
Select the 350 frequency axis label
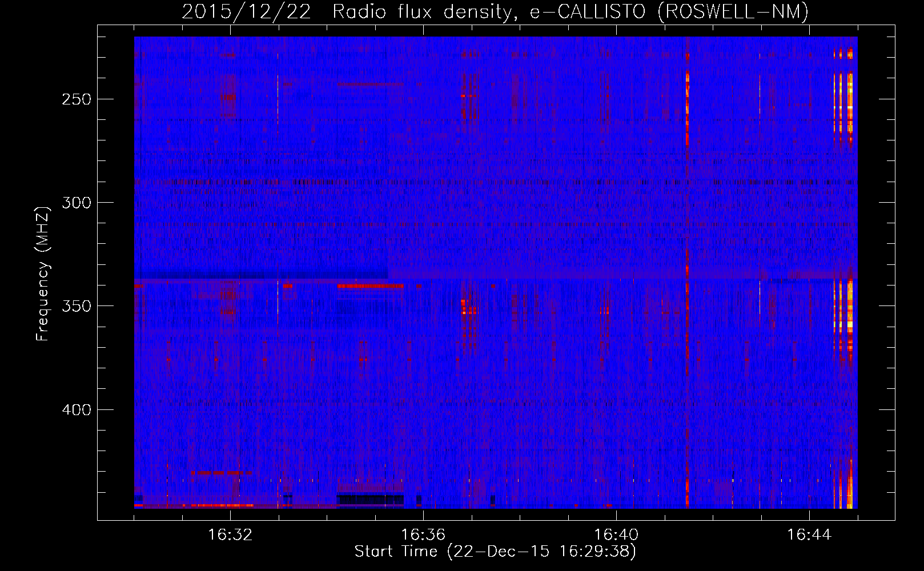click(77, 306)
